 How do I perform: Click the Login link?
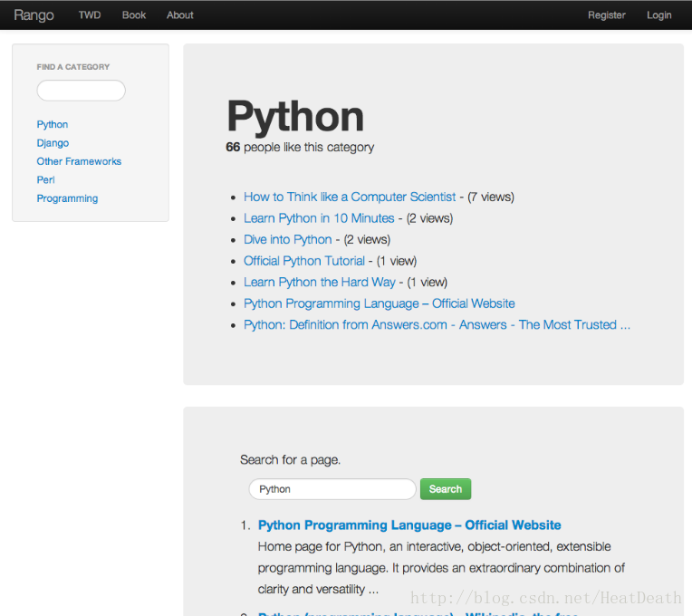tap(659, 15)
